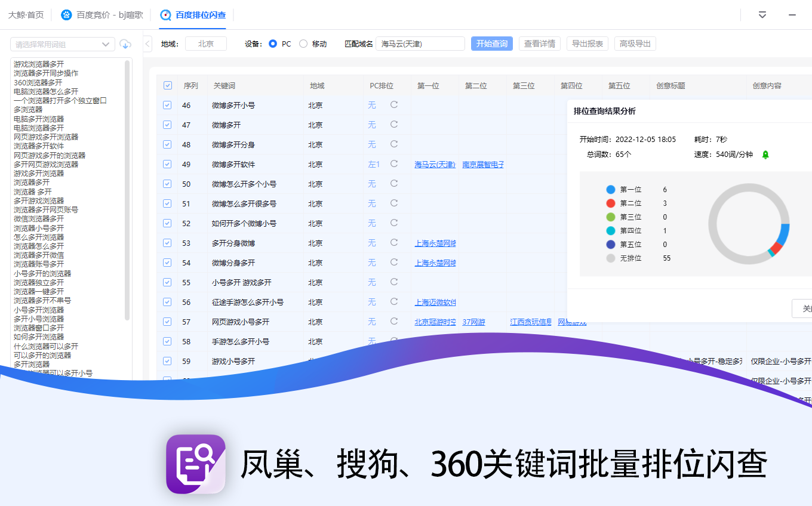812x506 pixels.
Task: Open the 37网游 link in row 57
Action: click(x=473, y=322)
